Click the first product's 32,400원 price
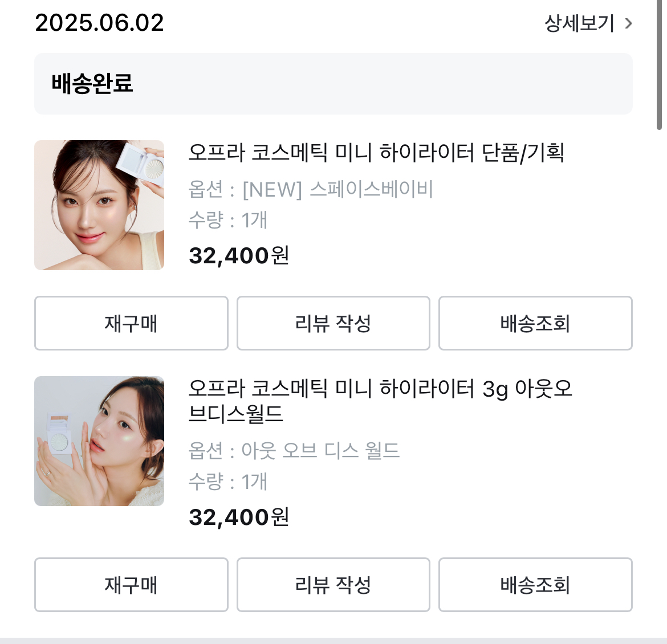667x644 pixels. point(239,255)
